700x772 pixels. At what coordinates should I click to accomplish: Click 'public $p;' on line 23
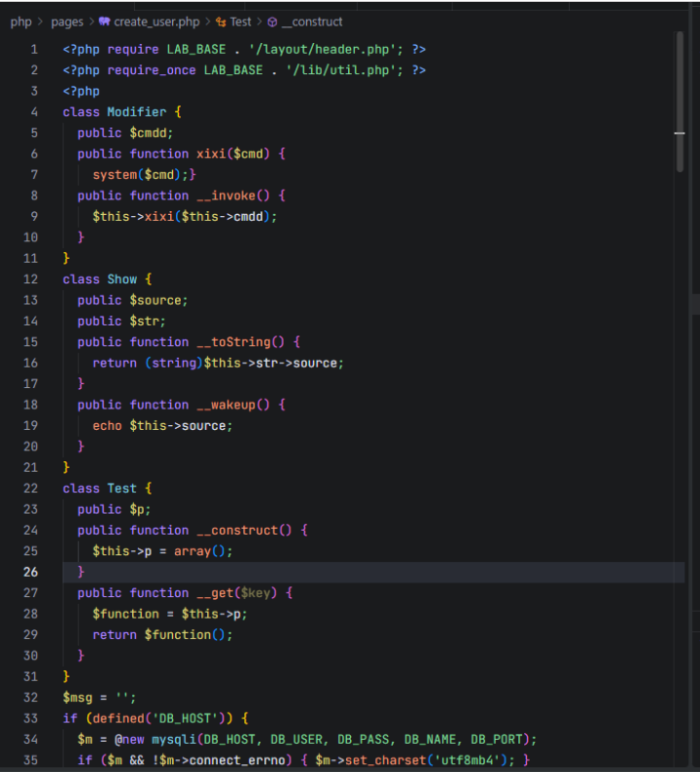pos(113,509)
